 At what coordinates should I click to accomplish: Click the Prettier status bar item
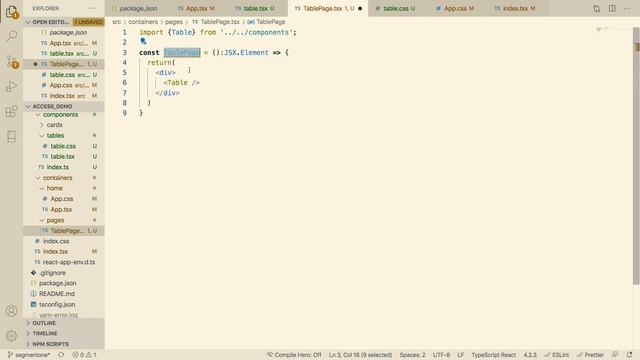590,355
